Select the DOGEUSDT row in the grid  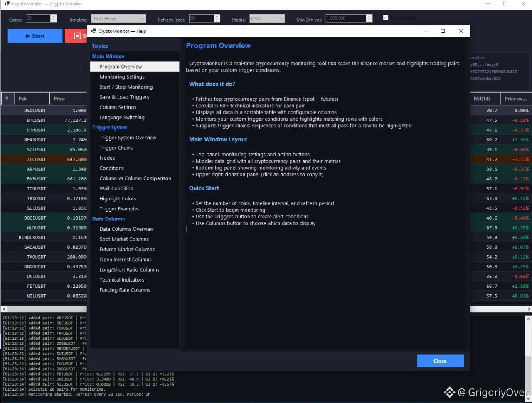coord(44,218)
